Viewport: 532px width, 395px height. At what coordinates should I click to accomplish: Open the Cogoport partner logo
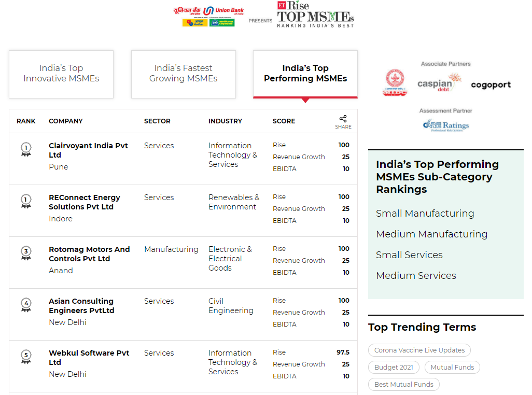491,85
